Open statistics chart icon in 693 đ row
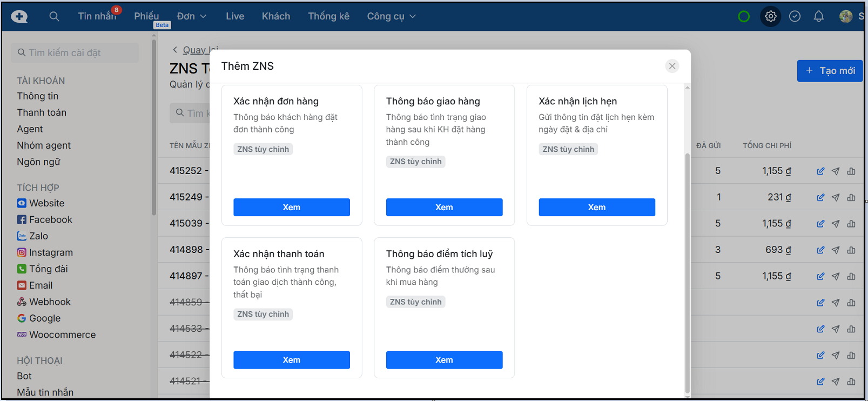868x401 pixels. pos(851,250)
